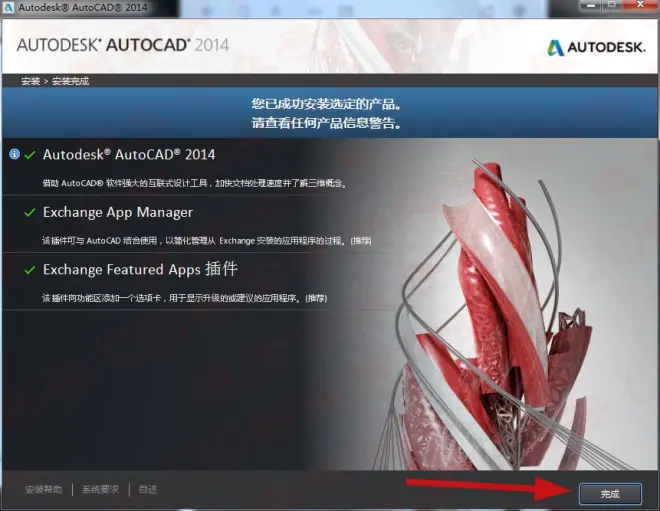Click the disabled maximize window button

[x=614, y=5]
